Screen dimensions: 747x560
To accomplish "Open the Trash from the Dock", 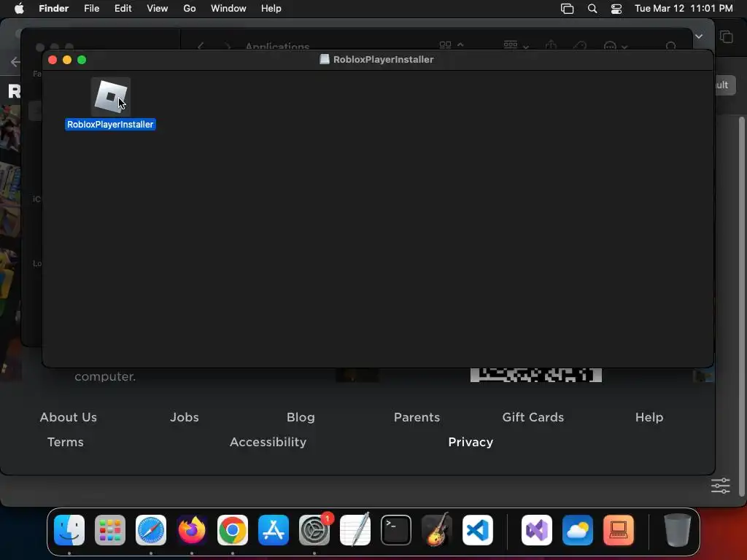I will [677, 530].
